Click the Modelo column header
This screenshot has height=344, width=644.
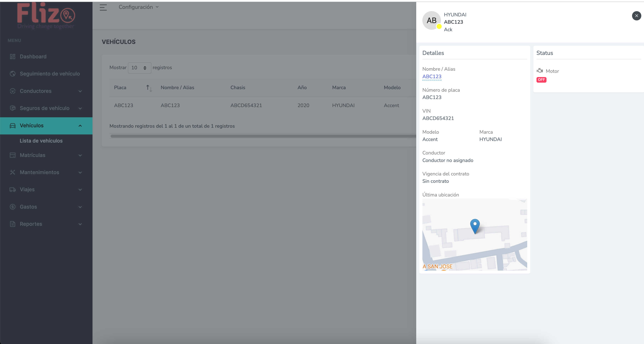coord(392,87)
